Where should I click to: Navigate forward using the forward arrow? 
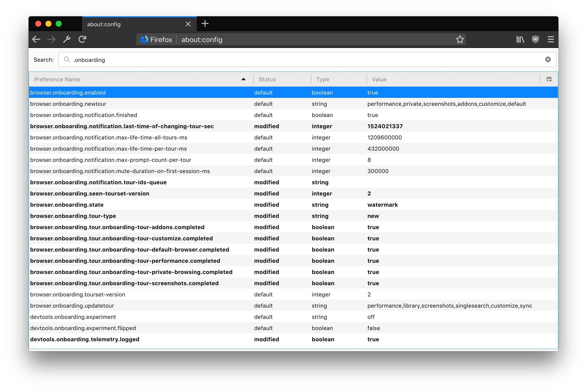point(51,39)
